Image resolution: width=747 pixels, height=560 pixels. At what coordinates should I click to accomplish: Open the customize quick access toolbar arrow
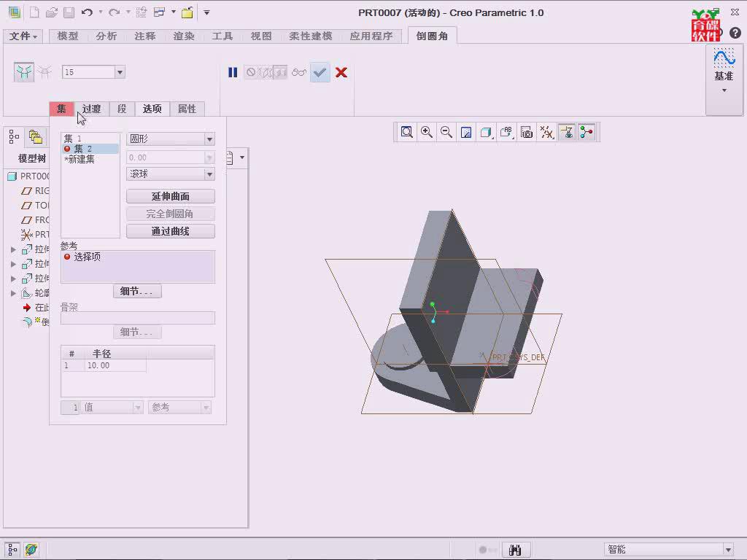[206, 13]
